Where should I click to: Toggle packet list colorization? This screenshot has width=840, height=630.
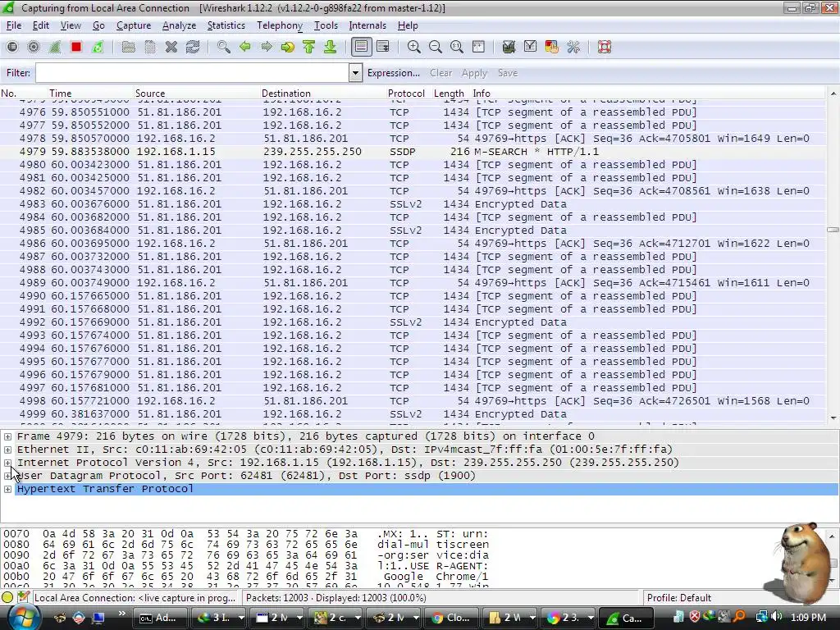(361, 47)
